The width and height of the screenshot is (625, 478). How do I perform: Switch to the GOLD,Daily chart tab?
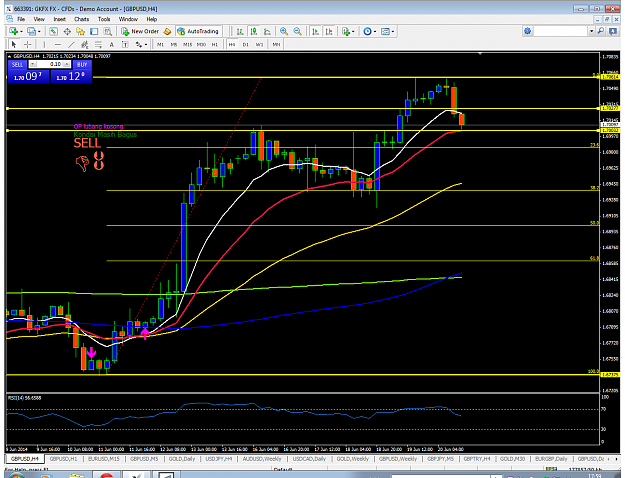[182, 459]
